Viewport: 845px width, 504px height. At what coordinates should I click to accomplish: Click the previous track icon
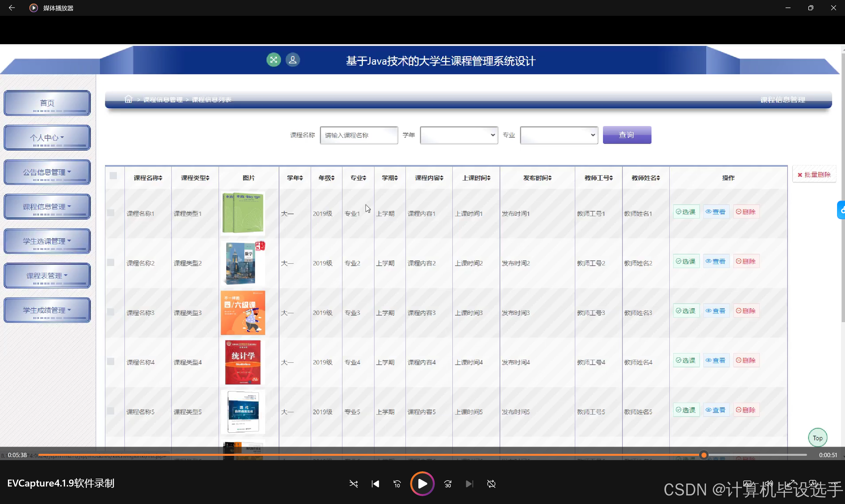tap(375, 484)
